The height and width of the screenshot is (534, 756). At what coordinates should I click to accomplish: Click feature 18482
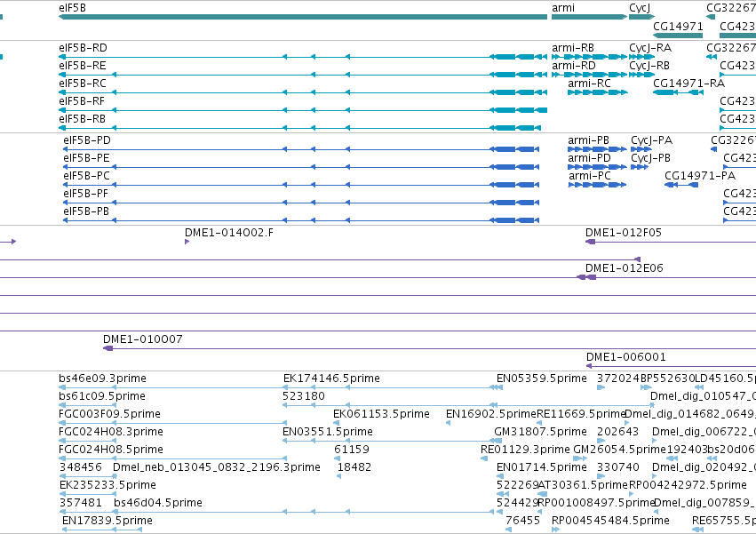(x=354, y=467)
